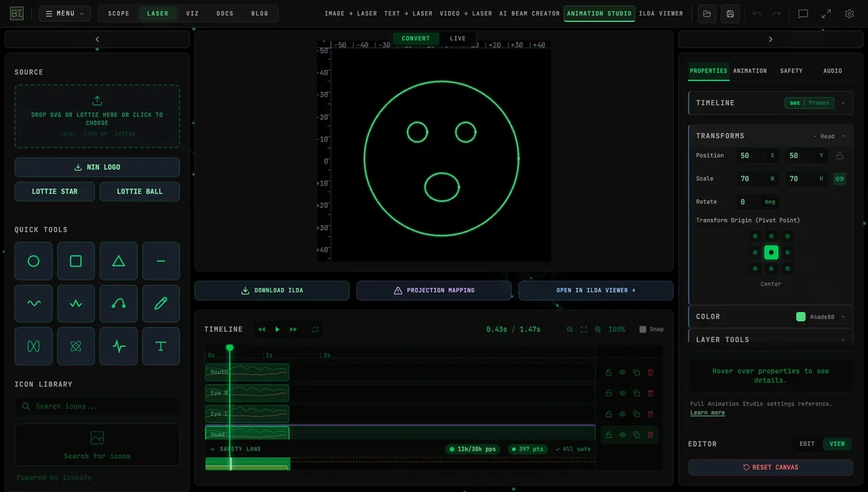Viewport: 868px width, 492px height.
Task: Toggle visibility of the Eye L layer
Action: (x=623, y=414)
